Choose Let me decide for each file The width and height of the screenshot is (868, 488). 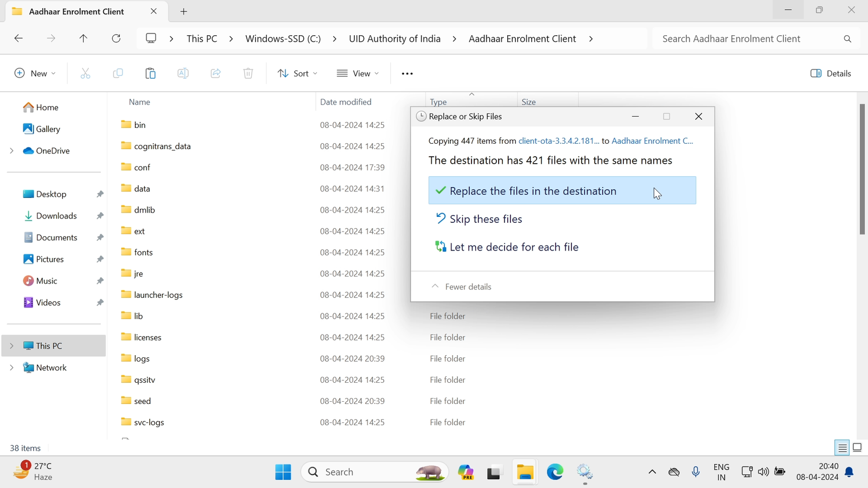[562, 247]
